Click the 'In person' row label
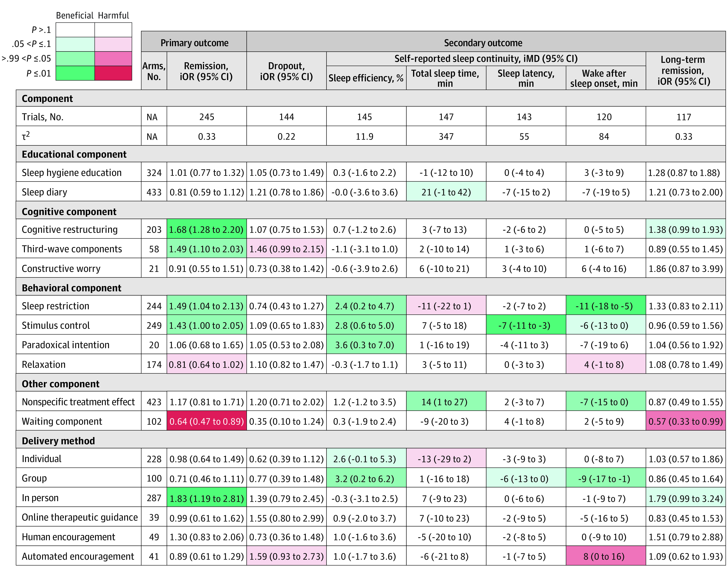The image size is (728, 575). tap(40, 498)
